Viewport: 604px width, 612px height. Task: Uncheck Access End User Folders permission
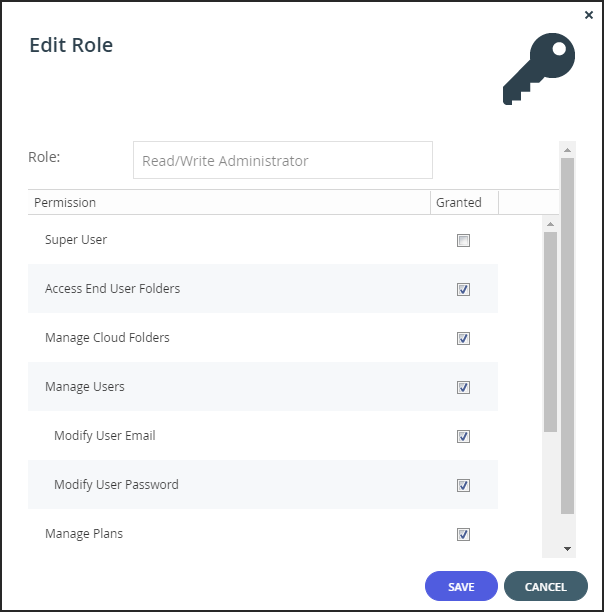[463, 290]
